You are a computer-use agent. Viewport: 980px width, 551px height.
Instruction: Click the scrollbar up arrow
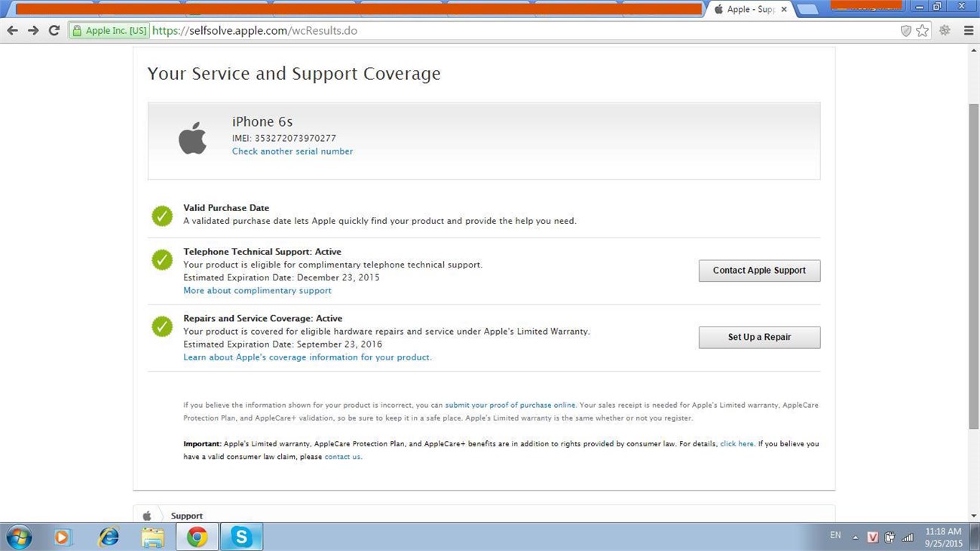pos(973,51)
